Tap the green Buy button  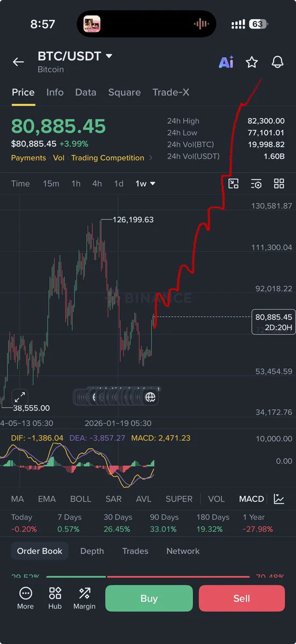point(149,598)
